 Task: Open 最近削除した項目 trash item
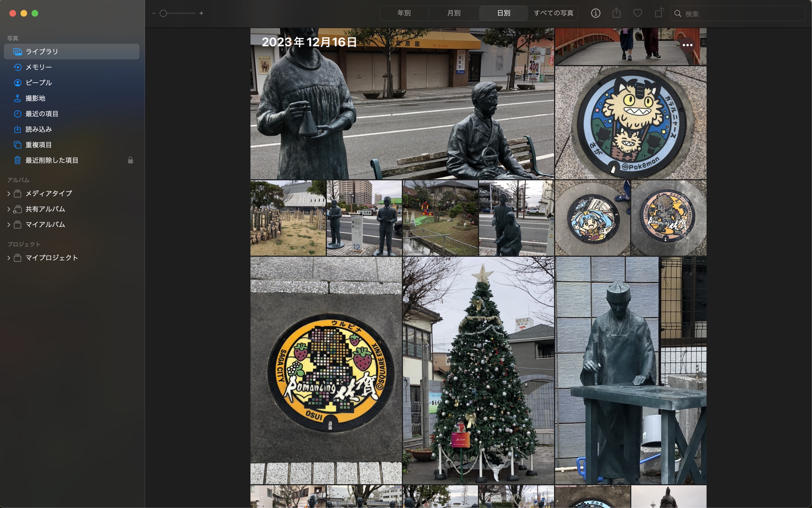click(52, 160)
